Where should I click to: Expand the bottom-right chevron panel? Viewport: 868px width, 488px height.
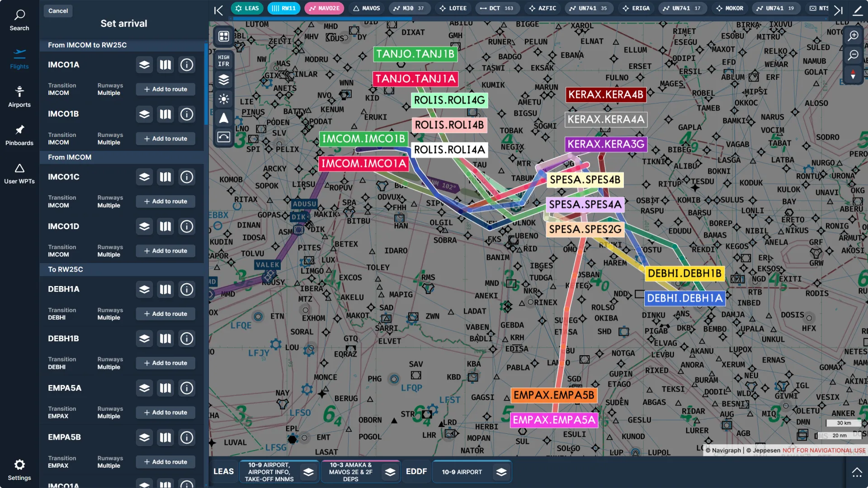tap(858, 473)
